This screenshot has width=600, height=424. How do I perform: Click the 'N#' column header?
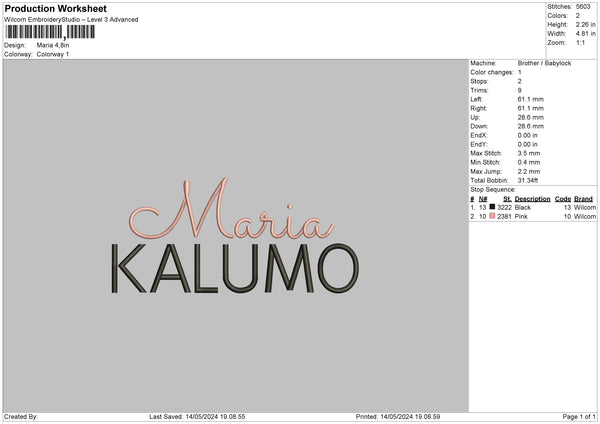(483, 199)
